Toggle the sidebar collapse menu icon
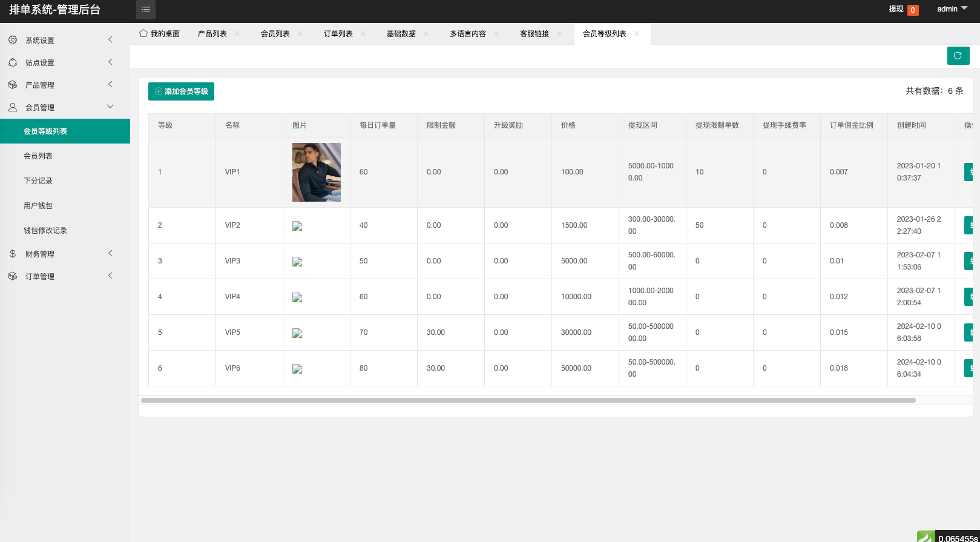Screen dimensions: 980x542 pyautogui.click(x=146, y=10)
